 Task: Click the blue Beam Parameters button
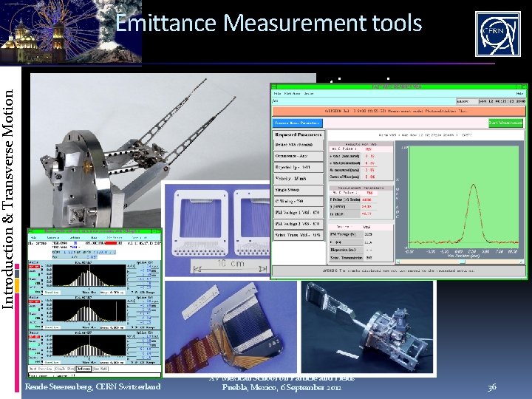click(297, 123)
